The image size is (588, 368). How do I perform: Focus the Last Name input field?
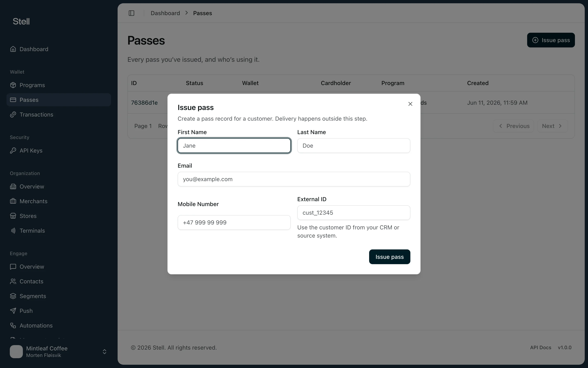click(x=354, y=146)
